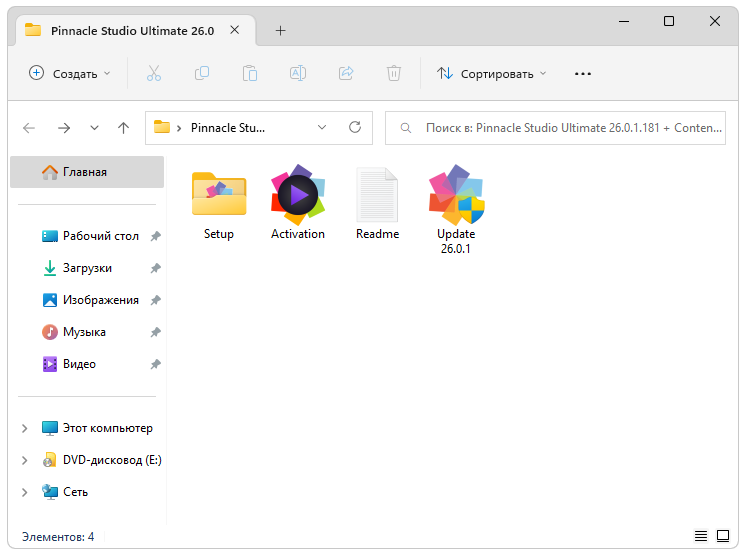
Task: Open the Создать dropdown menu
Action: coord(69,74)
